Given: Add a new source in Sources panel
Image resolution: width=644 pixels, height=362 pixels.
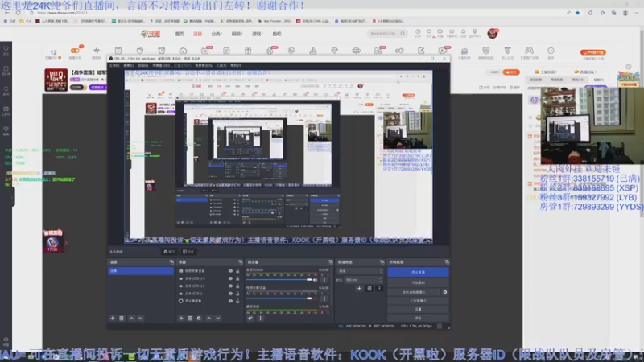Looking at the screenshot, I should pyautogui.click(x=181, y=318).
